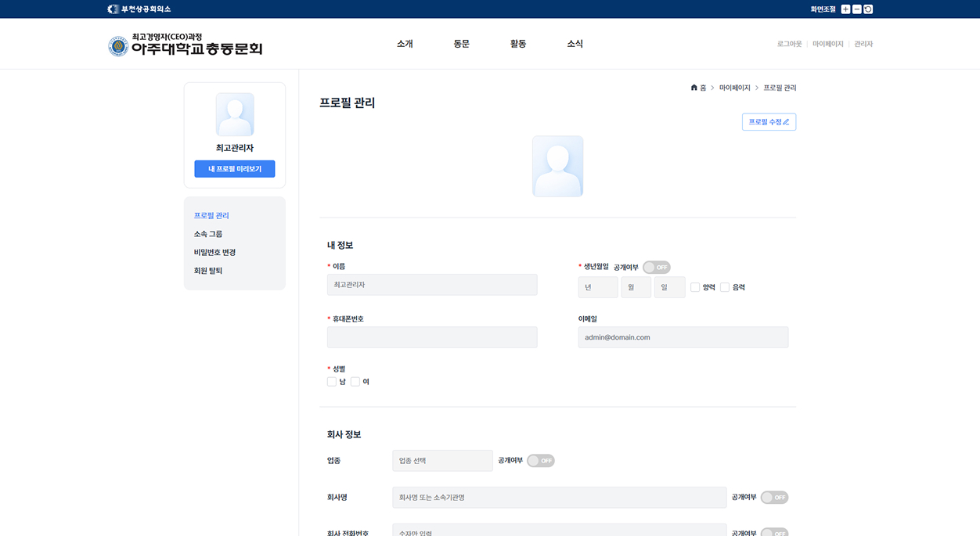Reset screen zoom with the refresh icon
Screen dimensions: 980x536
tap(868, 9)
